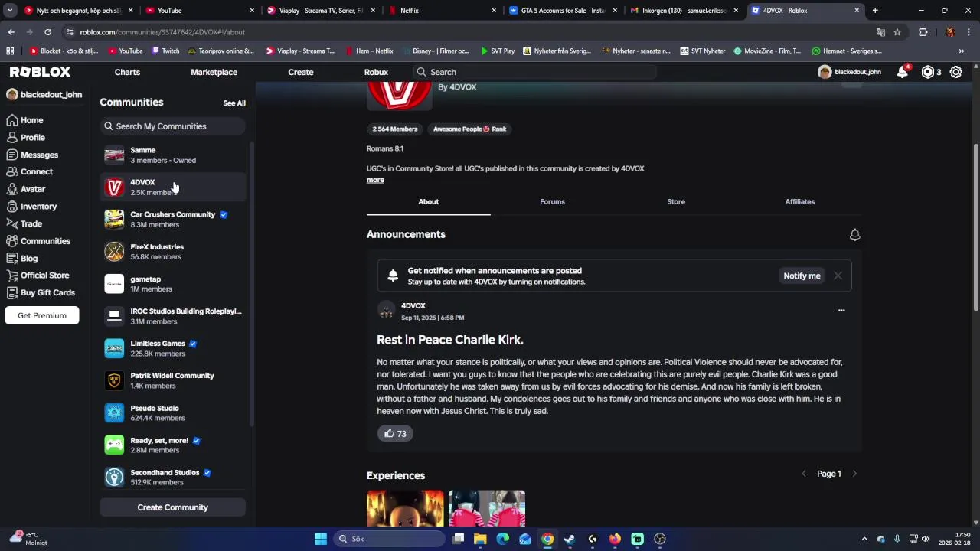
Task: Go back in browser history
Action: coord(11,32)
